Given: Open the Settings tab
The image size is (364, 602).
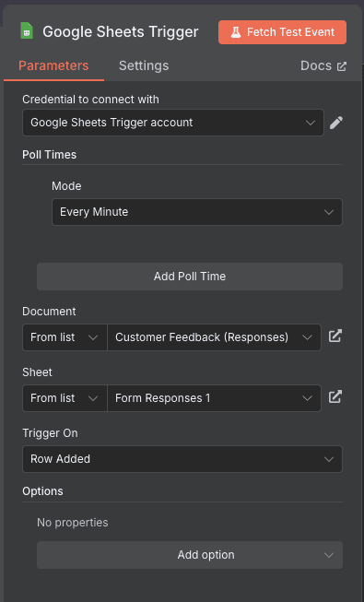Looking at the screenshot, I should (144, 65).
